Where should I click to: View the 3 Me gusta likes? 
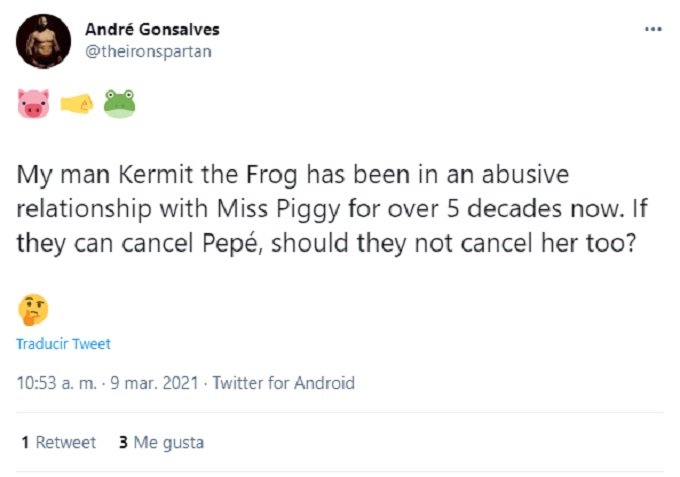click(x=160, y=442)
